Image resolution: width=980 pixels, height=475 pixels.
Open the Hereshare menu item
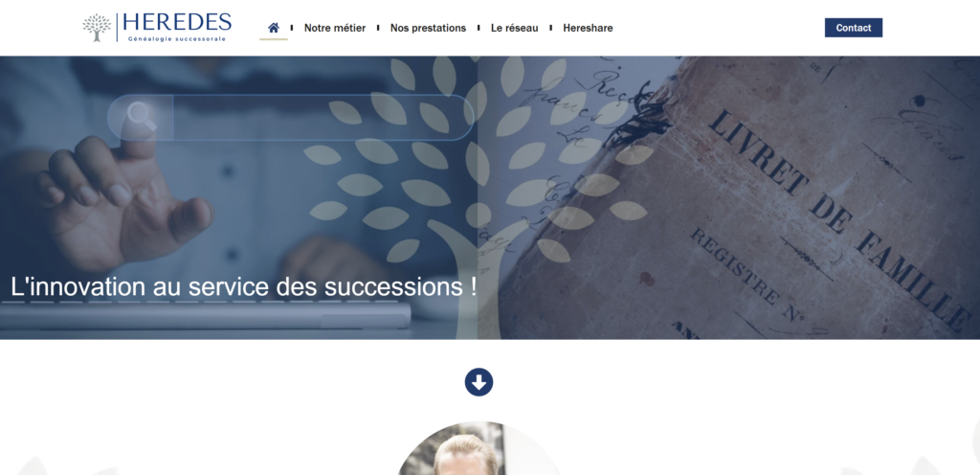click(x=588, y=28)
